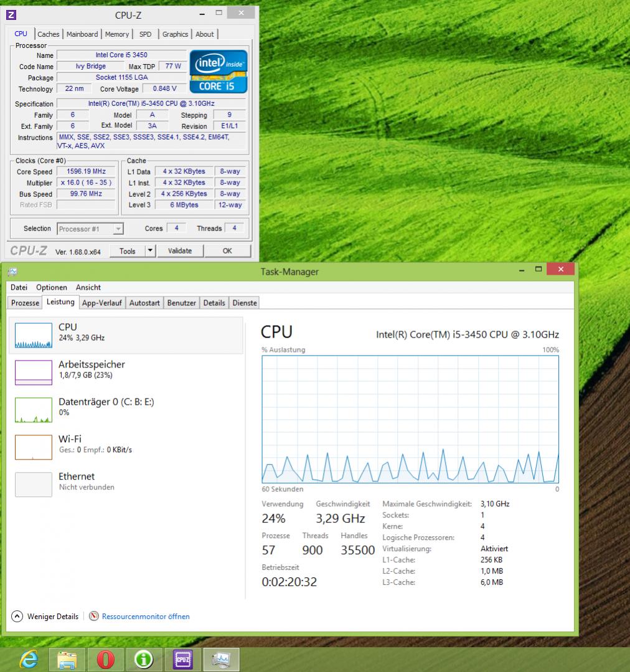Open the Datei menu in Task-Manager

tap(19, 287)
